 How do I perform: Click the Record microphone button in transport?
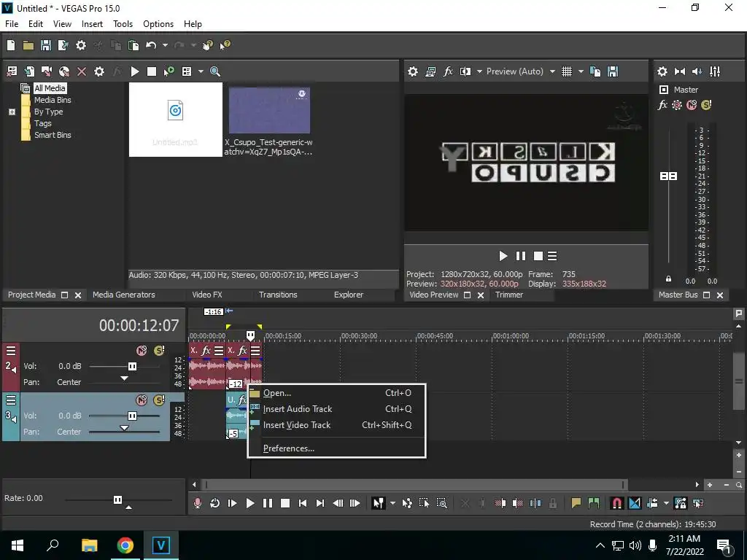tap(197, 503)
